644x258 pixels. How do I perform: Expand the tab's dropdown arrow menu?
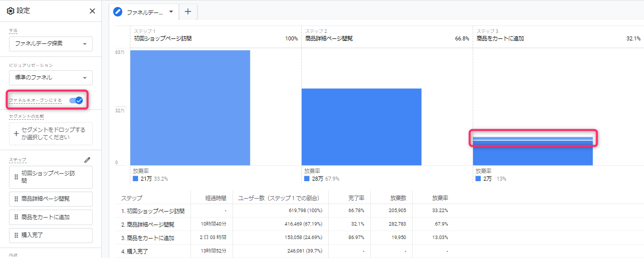pyautogui.click(x=171, y=11)
